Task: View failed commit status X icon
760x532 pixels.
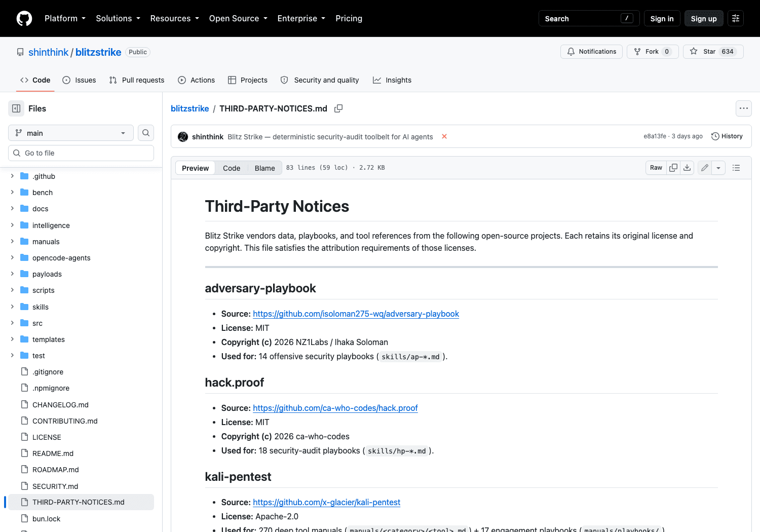Action: pos(444,136)
